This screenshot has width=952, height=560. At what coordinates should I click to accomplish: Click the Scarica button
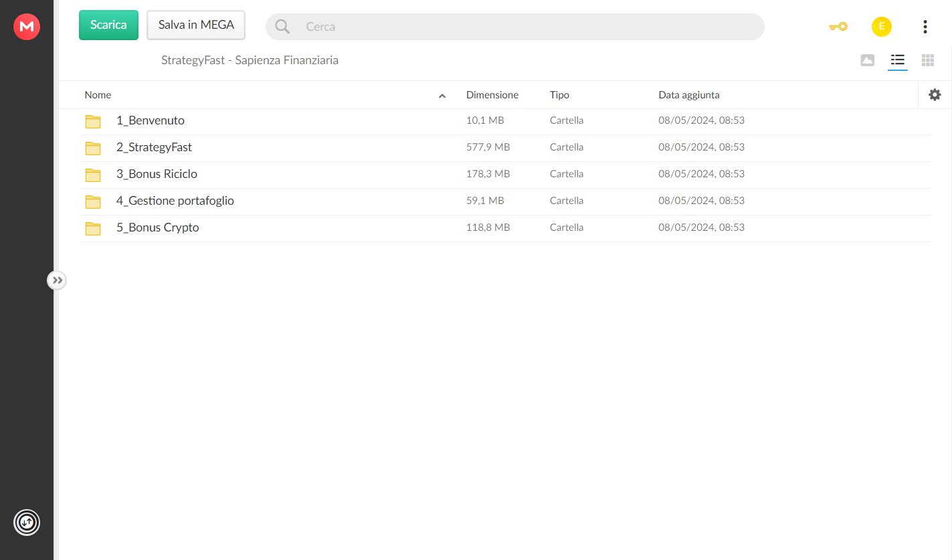click(108, 25)
